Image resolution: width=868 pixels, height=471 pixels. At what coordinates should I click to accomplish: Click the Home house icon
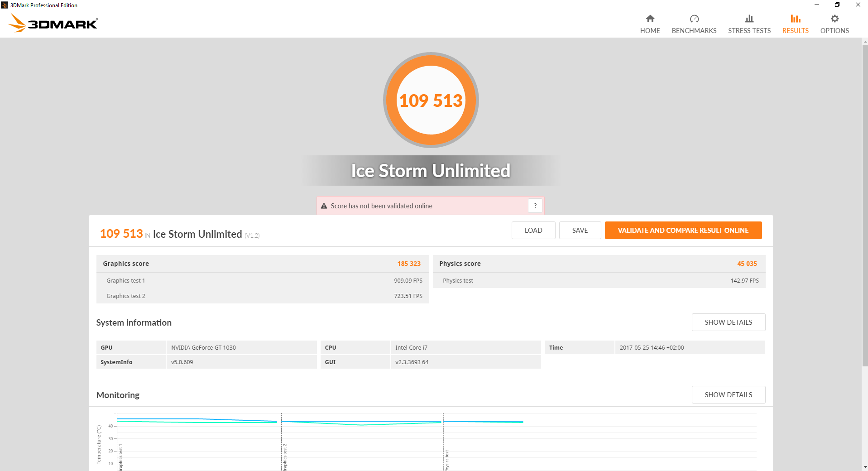650,19
